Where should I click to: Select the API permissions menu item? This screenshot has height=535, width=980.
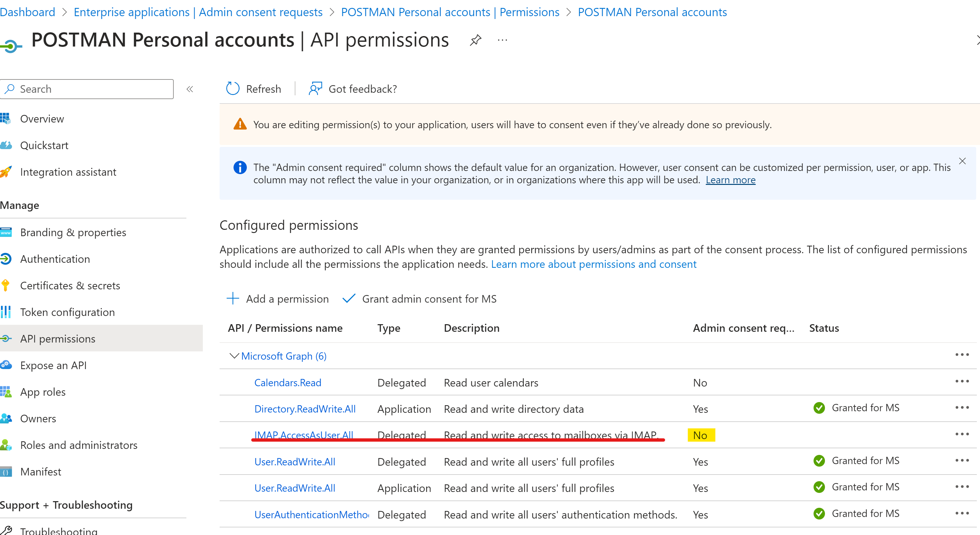[101, 338]
